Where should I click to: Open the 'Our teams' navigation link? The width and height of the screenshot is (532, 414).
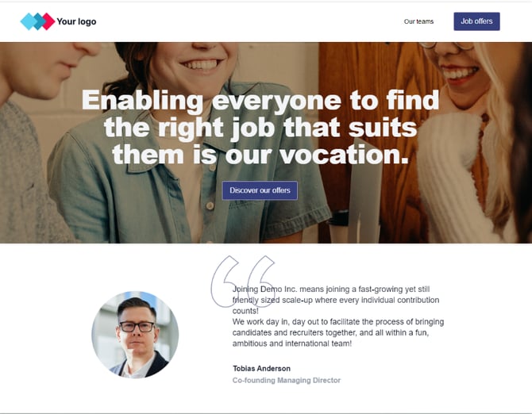(418, 21)
